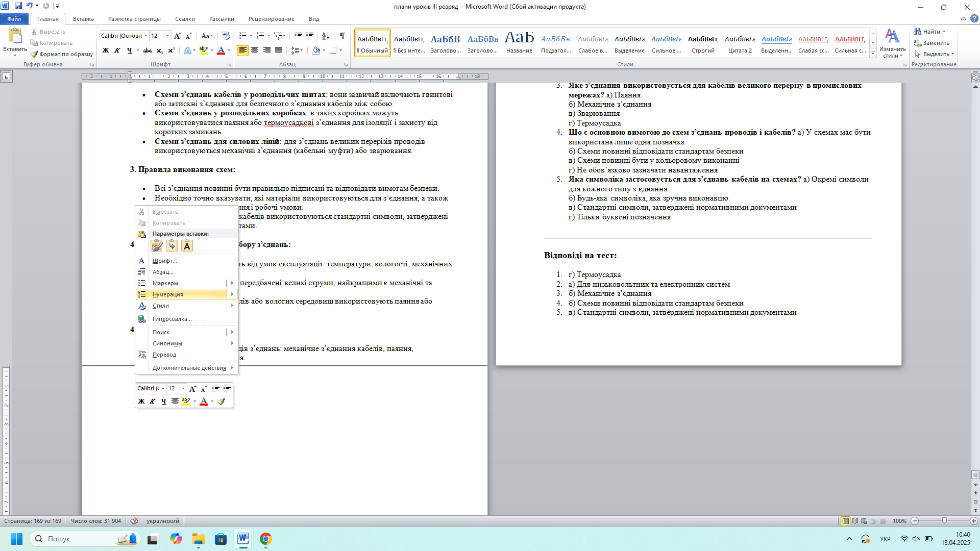980x551 pixels.
Task: Toggle bold (Ж) in the ribbon
Action: point(106,51)
